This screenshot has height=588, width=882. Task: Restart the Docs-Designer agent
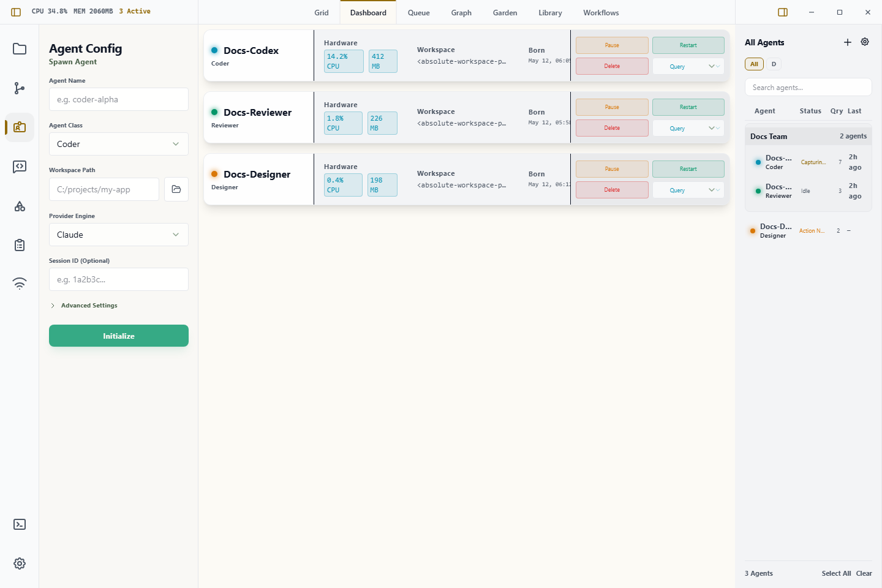pyautogui.click(x=688, y=169)
